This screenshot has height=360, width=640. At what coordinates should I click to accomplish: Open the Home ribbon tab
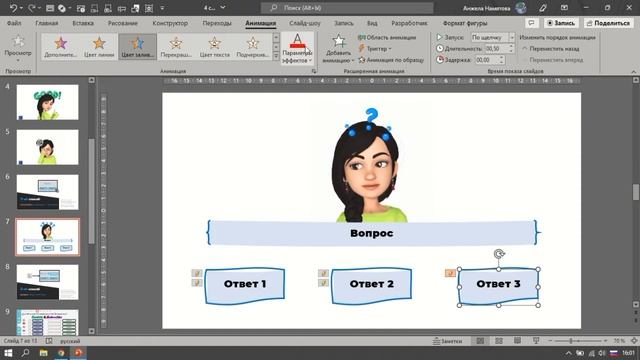(x=47, y=23)
